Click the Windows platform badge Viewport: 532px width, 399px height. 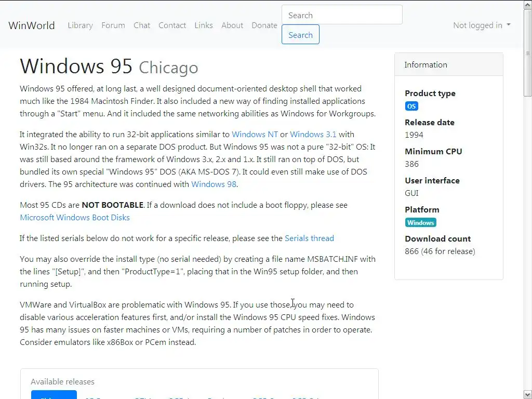420,222
